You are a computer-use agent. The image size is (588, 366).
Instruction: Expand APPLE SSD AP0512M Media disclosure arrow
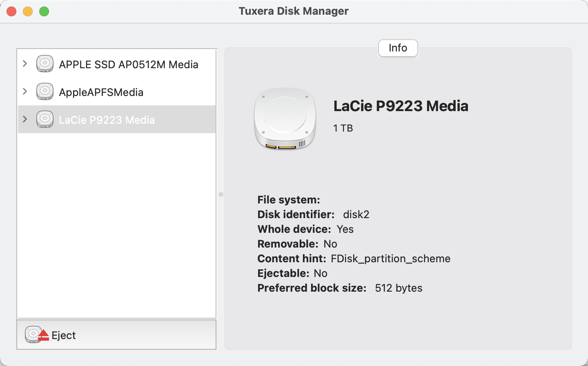25,64
